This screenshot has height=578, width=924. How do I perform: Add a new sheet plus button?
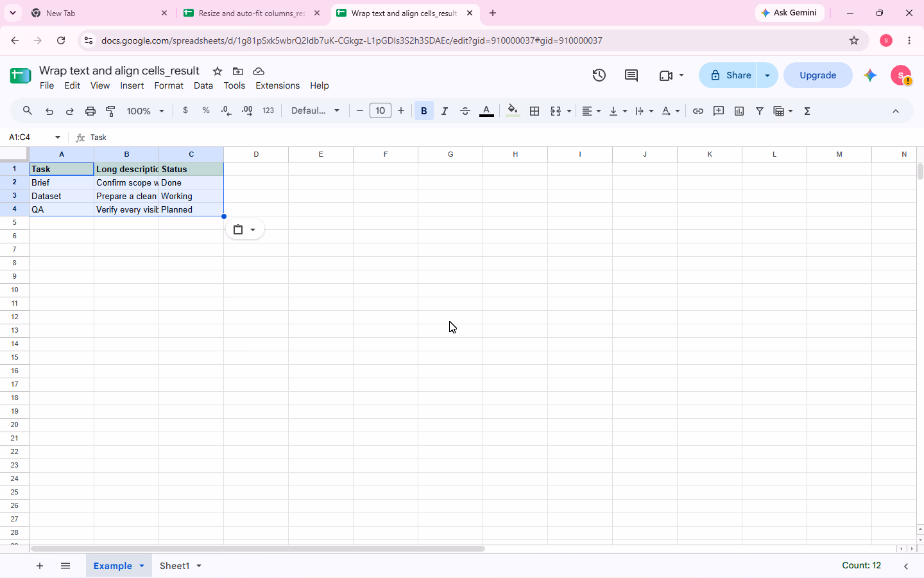coord(40,566)
